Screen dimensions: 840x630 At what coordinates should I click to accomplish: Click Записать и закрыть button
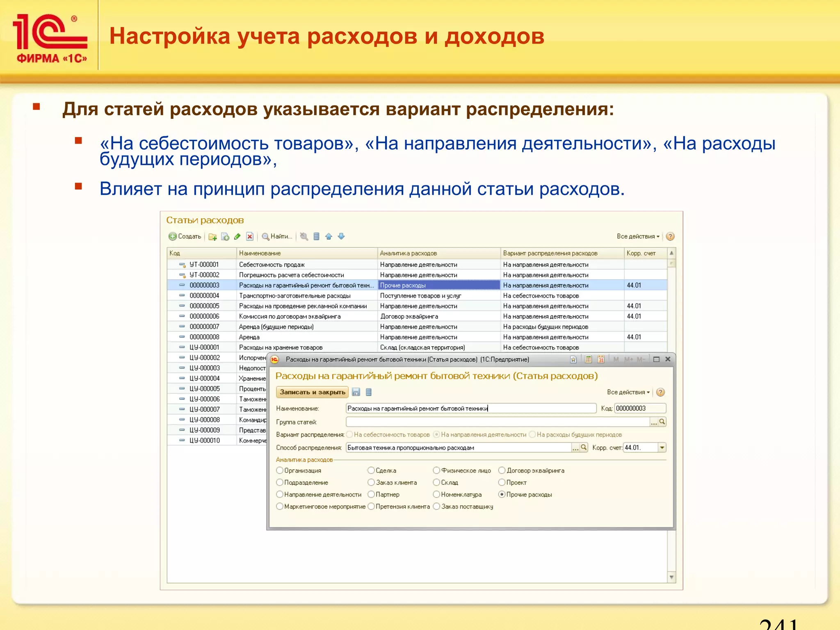[x=312, y=392]
